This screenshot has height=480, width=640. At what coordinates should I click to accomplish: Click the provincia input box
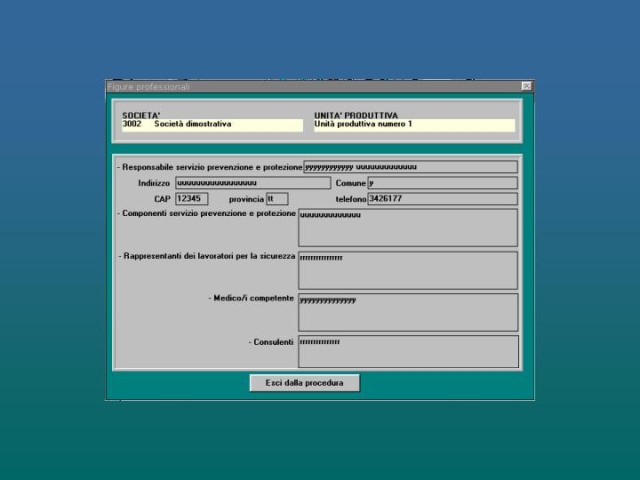277,199
